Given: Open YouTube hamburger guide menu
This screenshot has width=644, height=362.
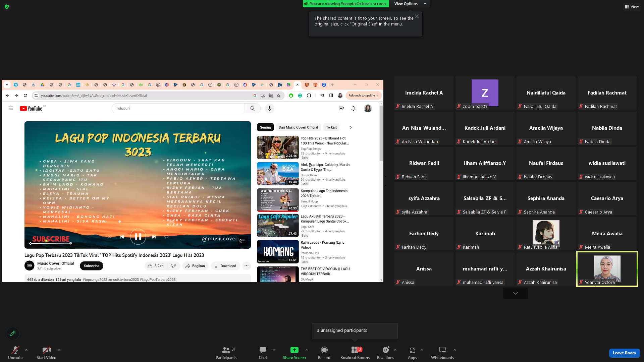Looking at the screenshot, I should click(11, 108).
